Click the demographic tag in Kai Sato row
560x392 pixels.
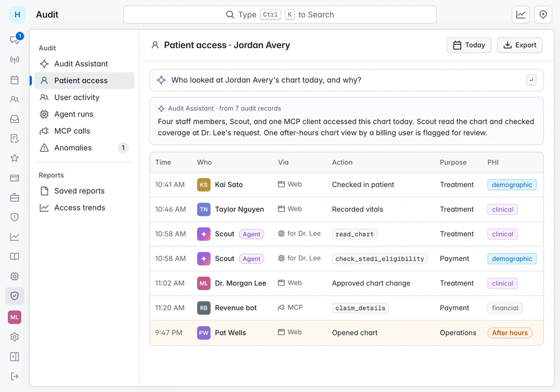point(512,185)
